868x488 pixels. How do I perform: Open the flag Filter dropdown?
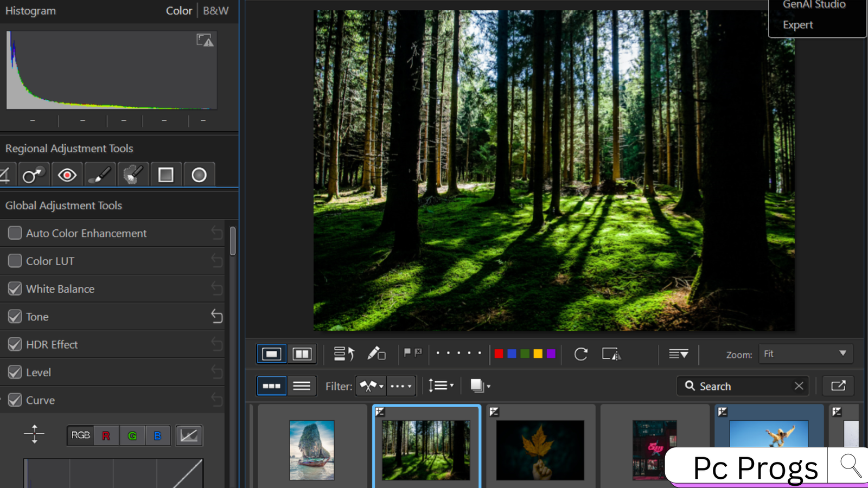[371, 386]
